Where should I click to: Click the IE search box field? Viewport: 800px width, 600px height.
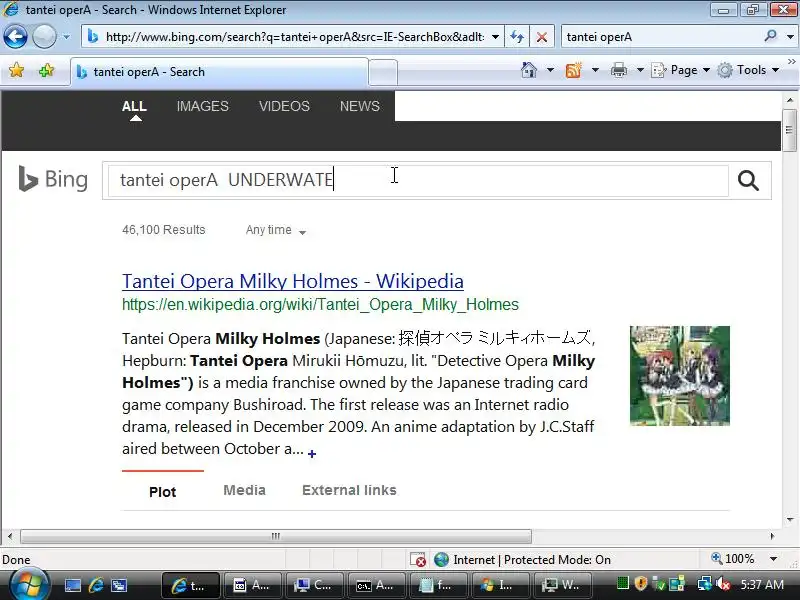[x=661, y=37]
